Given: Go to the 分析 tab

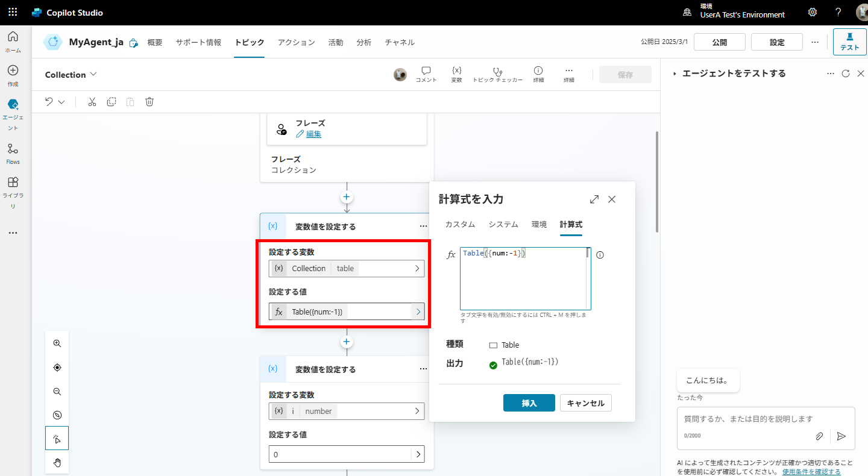Looking at the screenshot, I should [x=364, y=42].
